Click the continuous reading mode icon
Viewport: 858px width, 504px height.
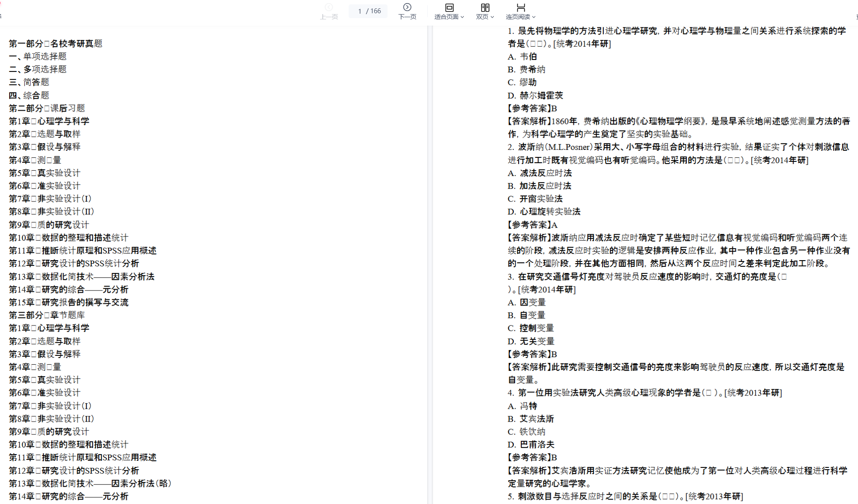[520, 7]
